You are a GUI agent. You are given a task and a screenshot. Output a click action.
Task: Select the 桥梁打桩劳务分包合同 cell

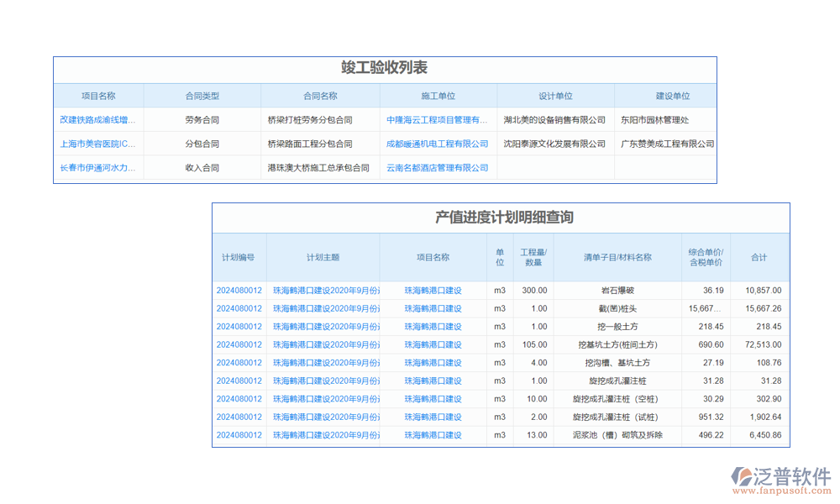point(309,120)
